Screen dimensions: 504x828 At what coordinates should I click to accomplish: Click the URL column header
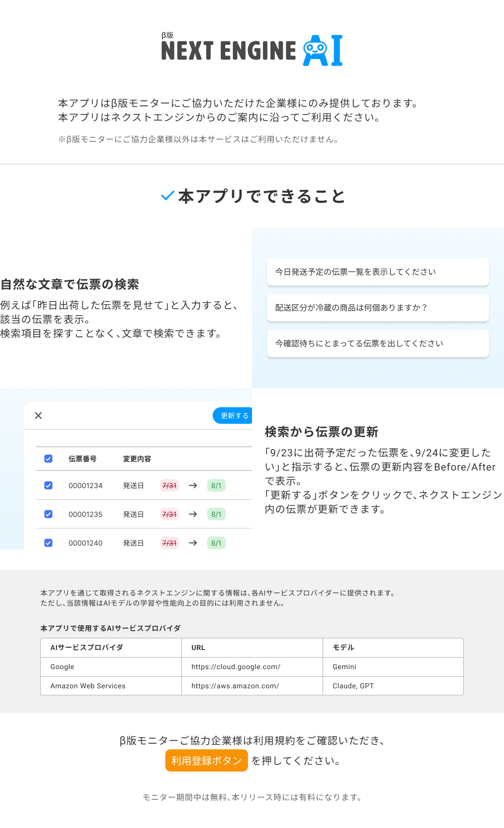[252, 647]
